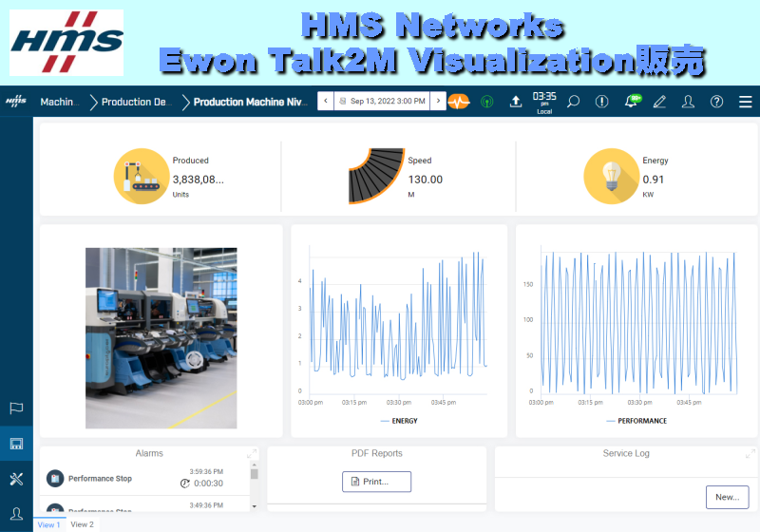The height and width of the screenshot is (532, 760).
Task: Click the green connection status icon
Action: 486,102
